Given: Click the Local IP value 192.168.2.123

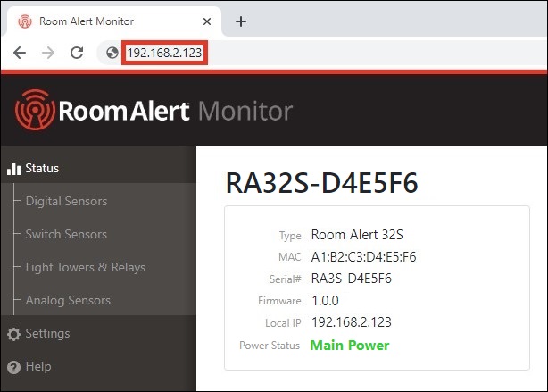Looking at the screenshot, I should tap(352, 322).
